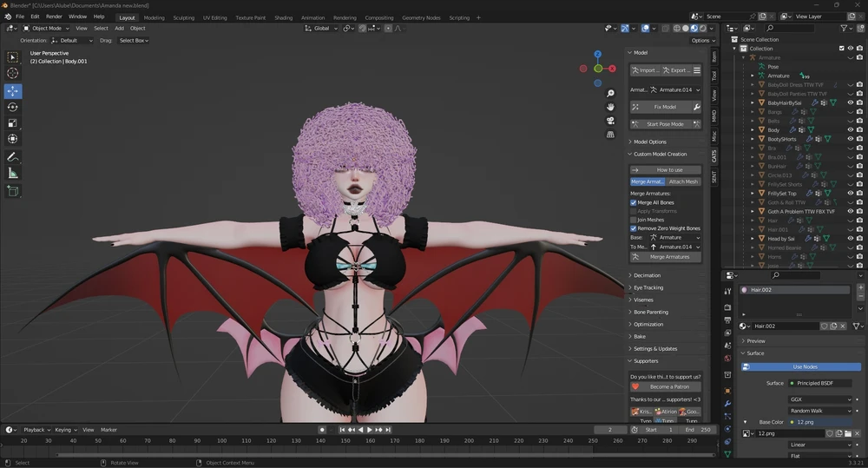
Task: Open the Base Armature dropdown
Action: [x=675, y=238]
